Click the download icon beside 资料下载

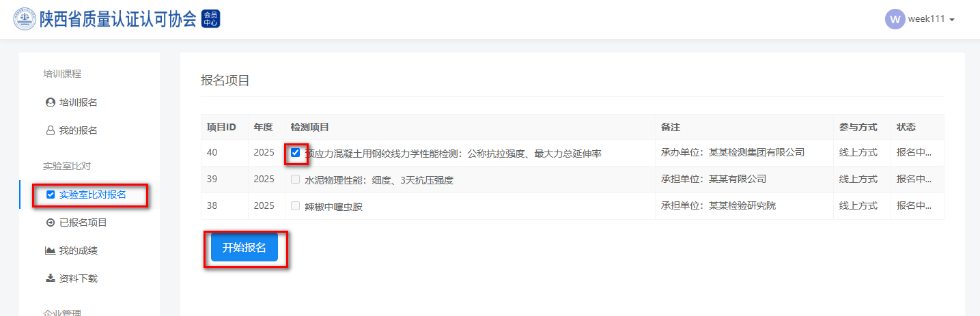[x=50, y=278]
